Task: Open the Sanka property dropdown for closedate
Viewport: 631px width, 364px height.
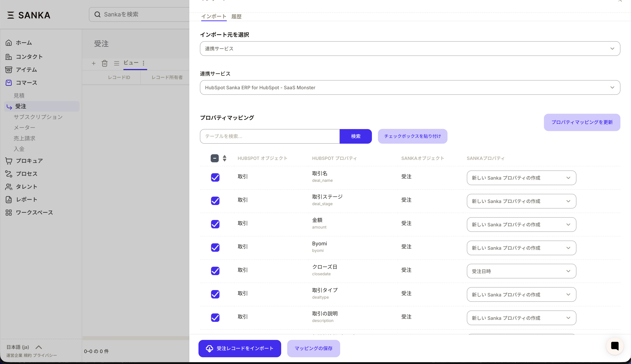Action: click(x=521, y=271)
